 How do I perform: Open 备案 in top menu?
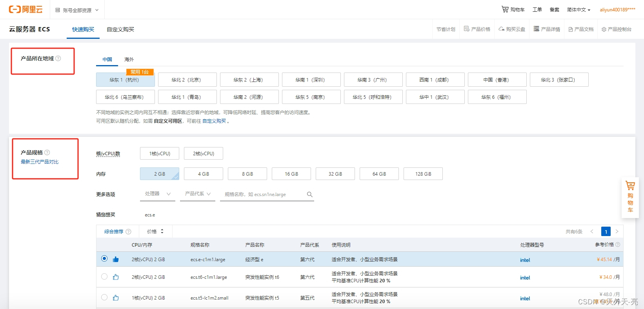pyautogui.click(x=554, y=9)
